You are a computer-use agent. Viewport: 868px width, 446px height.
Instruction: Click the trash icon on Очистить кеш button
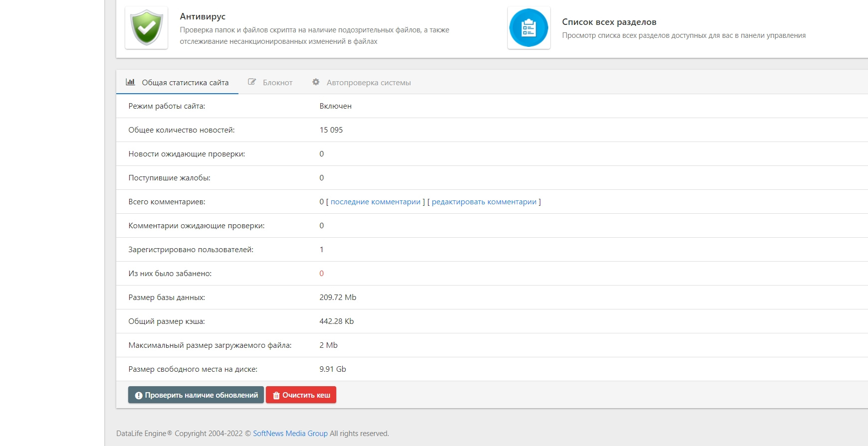tap(276, 395)
